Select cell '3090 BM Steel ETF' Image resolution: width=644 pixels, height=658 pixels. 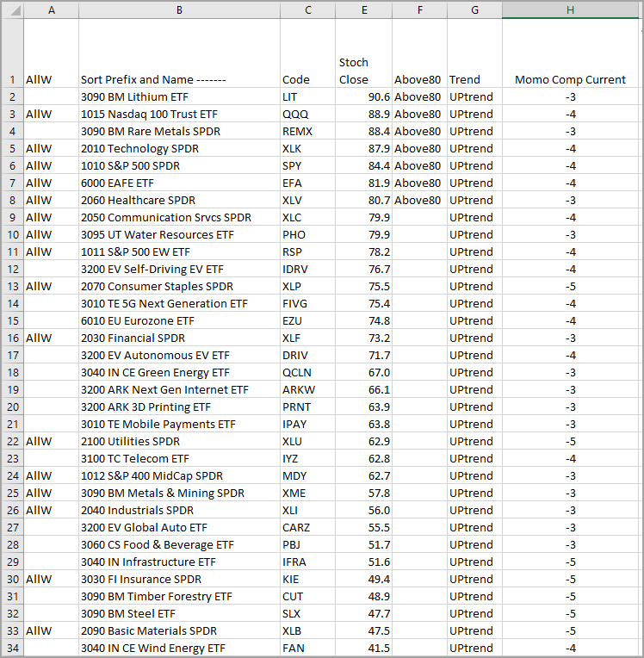(179, 613)
